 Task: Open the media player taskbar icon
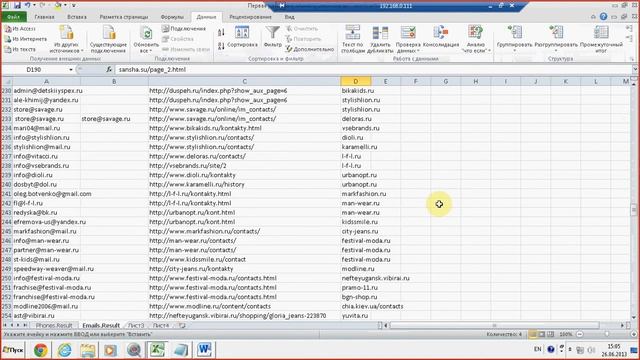click(111, 350)
